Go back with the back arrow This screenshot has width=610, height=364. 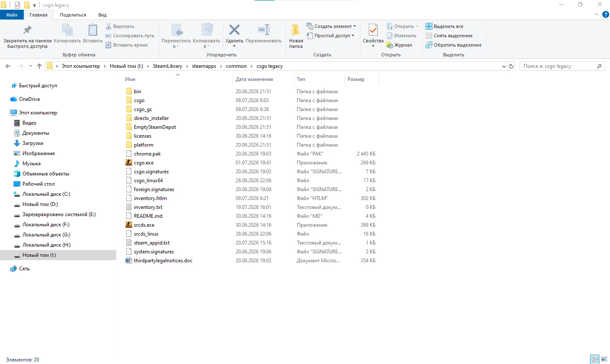point(8,66)
